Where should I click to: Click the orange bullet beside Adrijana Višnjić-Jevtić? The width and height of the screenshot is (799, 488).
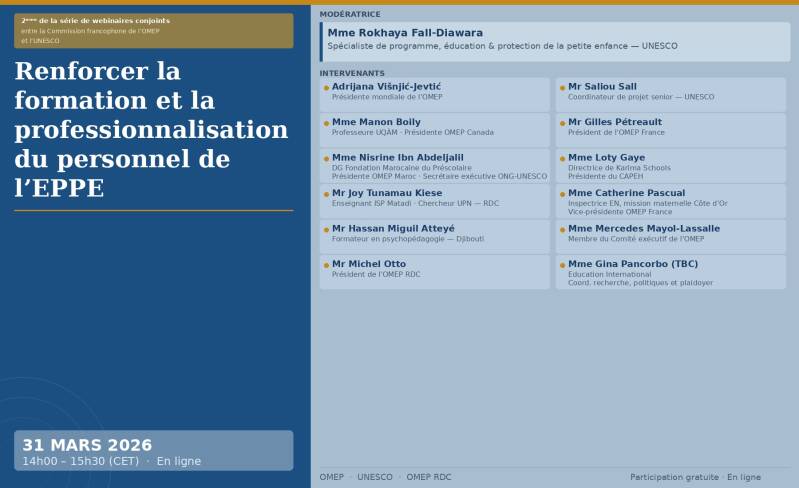[326, 88]
